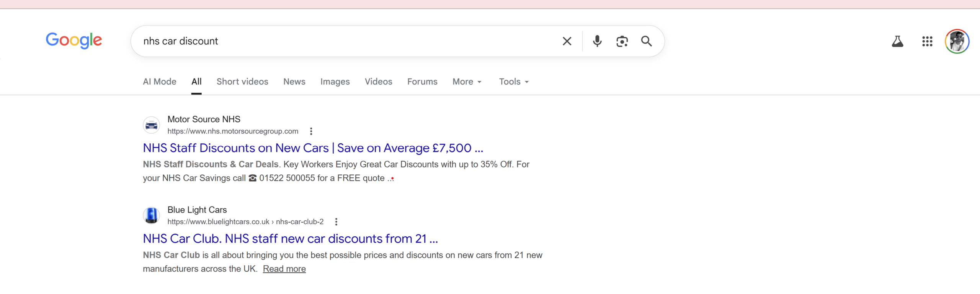
Task: Click the Motor Source NHS site favicon
Action: [x=152, y=125]
